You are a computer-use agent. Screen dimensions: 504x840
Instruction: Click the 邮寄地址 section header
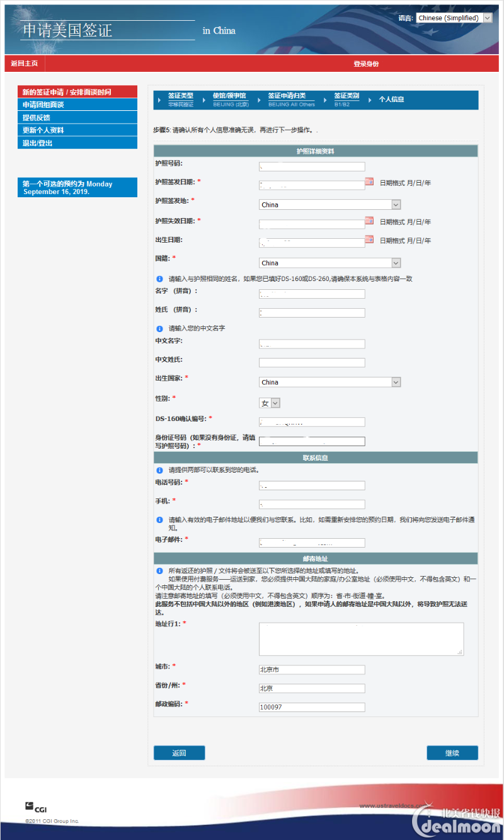pos(316,558)
